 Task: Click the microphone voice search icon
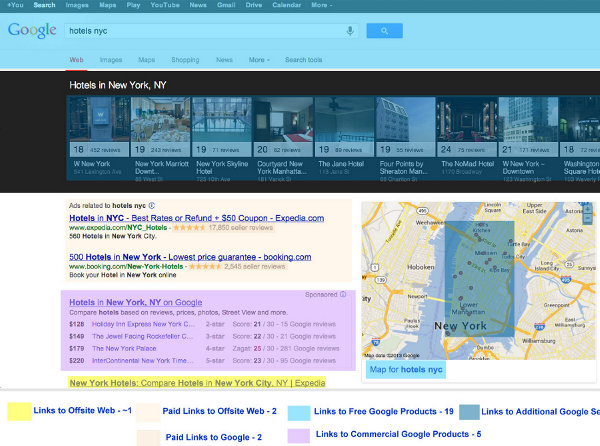350,31
